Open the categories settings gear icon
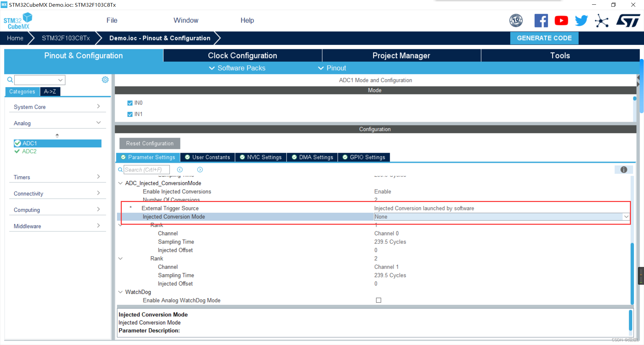Screen dimensions: 644x345 [x=105, y=80]
